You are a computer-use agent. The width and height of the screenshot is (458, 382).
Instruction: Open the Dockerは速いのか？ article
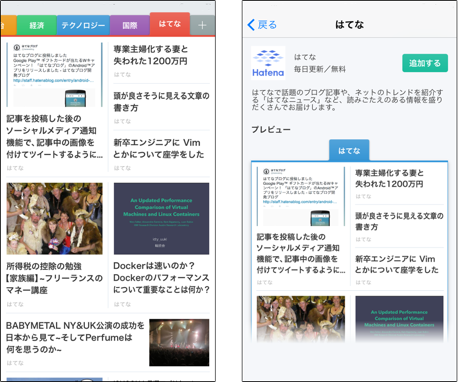161,278
